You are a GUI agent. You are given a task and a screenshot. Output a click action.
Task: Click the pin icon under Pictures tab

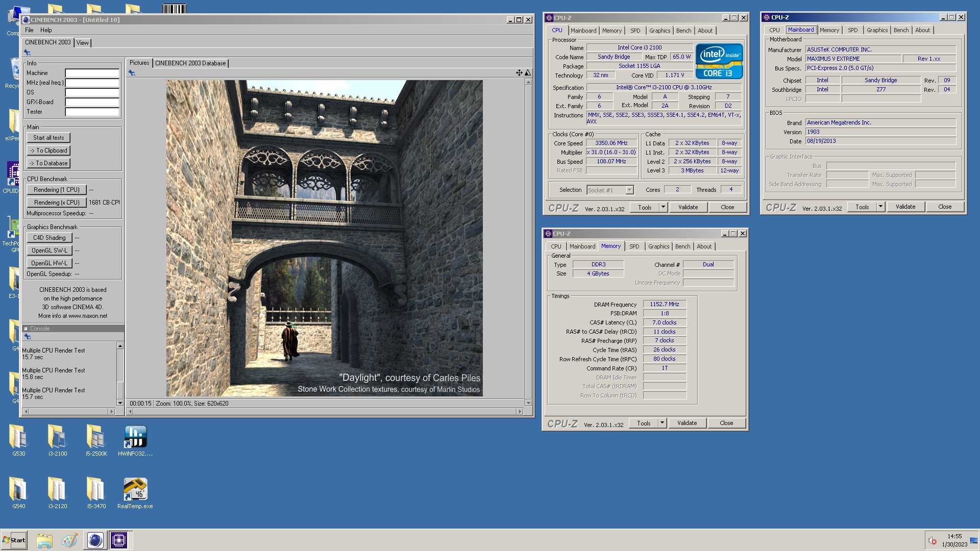(132, 73)
